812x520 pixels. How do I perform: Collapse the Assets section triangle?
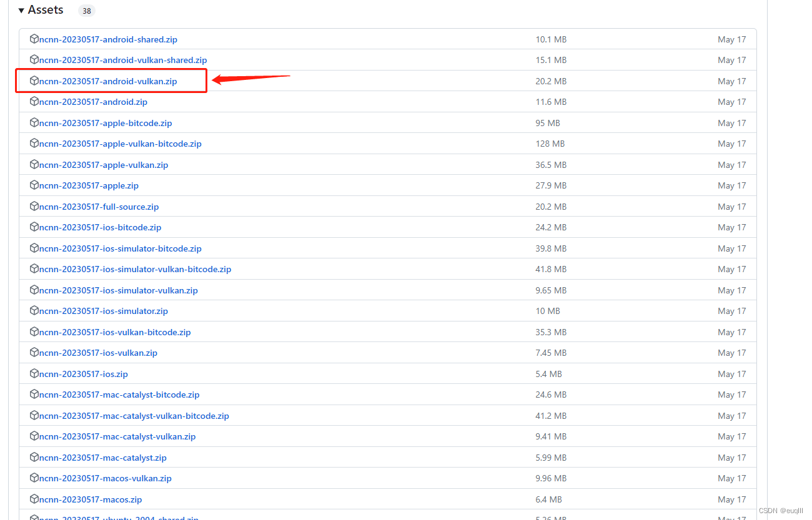pyautogui.click(x=21, y=10)
